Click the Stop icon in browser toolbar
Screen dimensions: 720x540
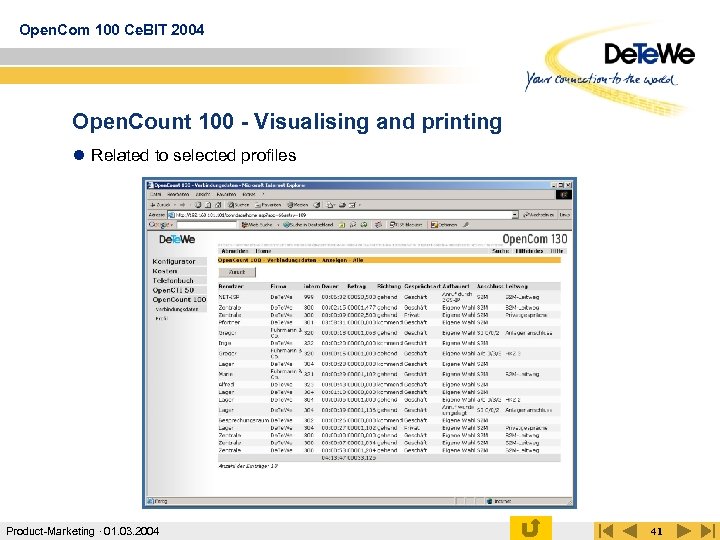tap(198, 205)
